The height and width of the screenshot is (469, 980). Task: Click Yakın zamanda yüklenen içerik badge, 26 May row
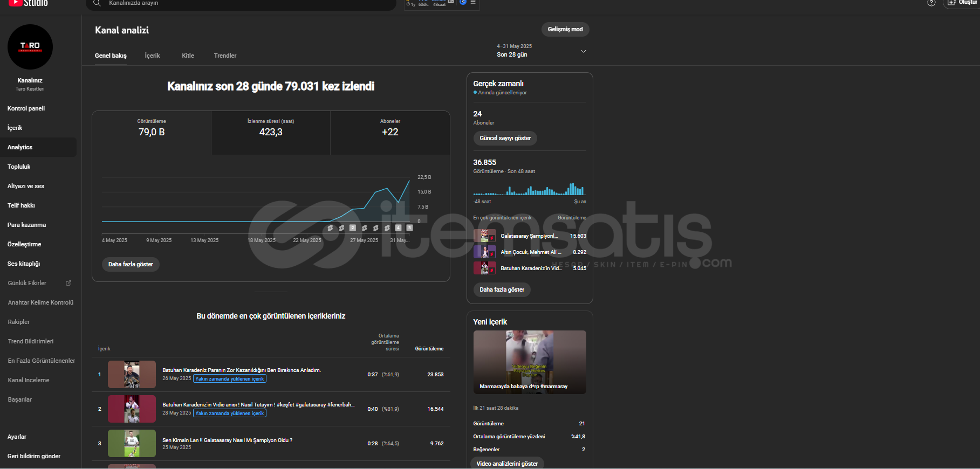click(230, 379)
